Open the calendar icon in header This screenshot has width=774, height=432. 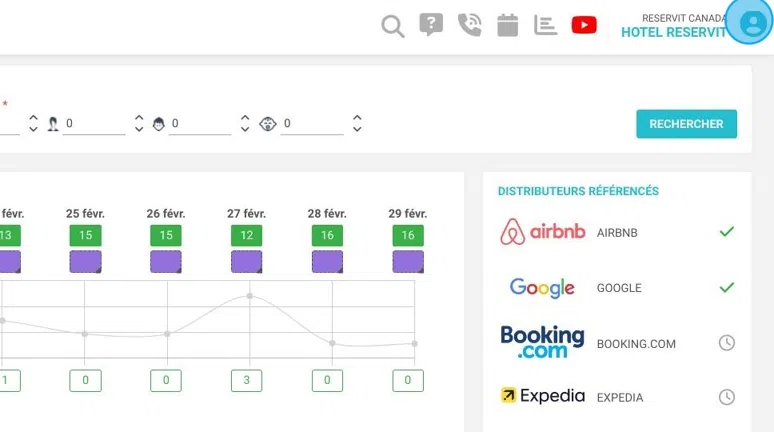point(507,25)
